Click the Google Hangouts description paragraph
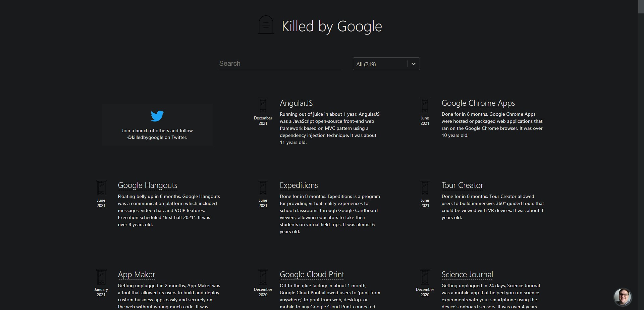 169,210
